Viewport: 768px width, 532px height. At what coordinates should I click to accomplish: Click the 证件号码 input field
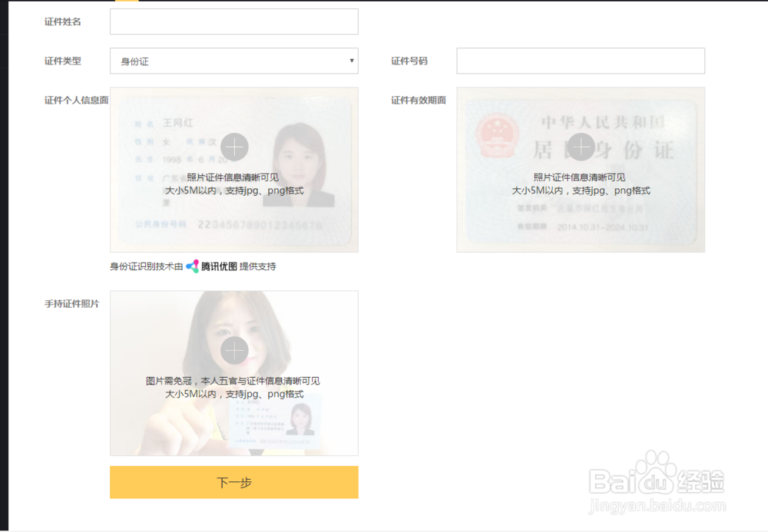pos(581,61)
